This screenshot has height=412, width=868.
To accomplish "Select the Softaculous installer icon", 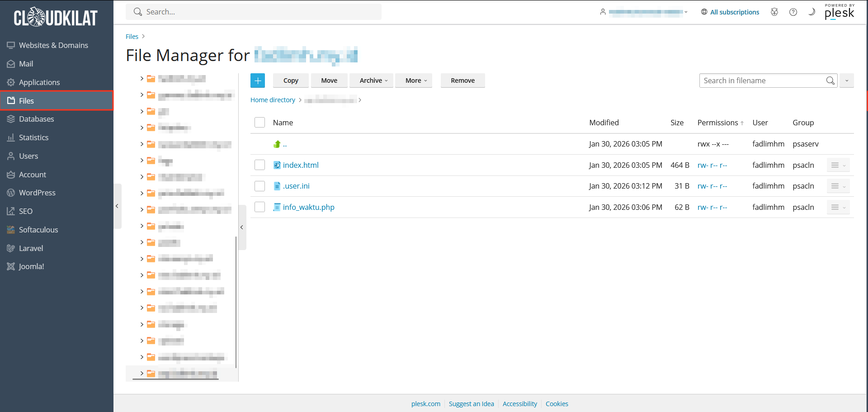I will [x=10, y=229].
